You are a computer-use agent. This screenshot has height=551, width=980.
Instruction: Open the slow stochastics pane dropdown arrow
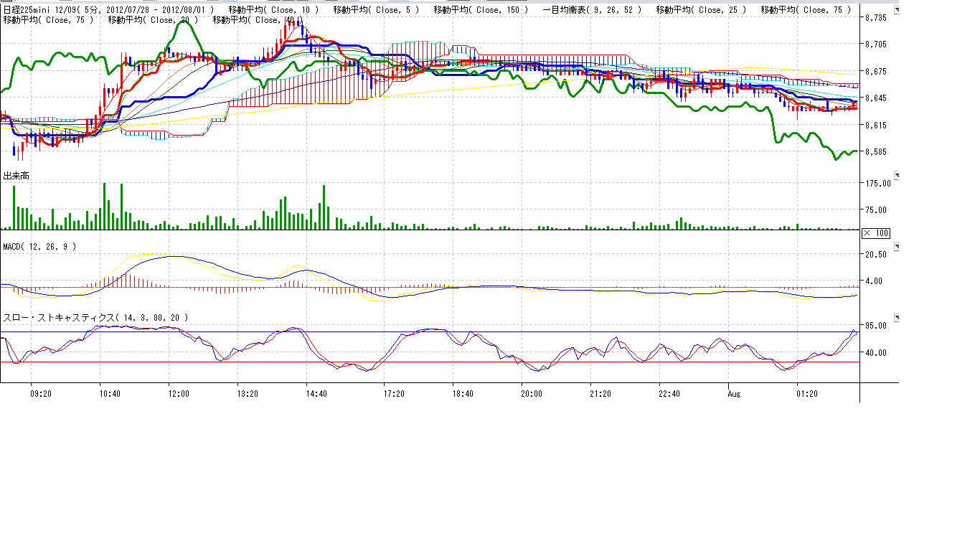895,317
